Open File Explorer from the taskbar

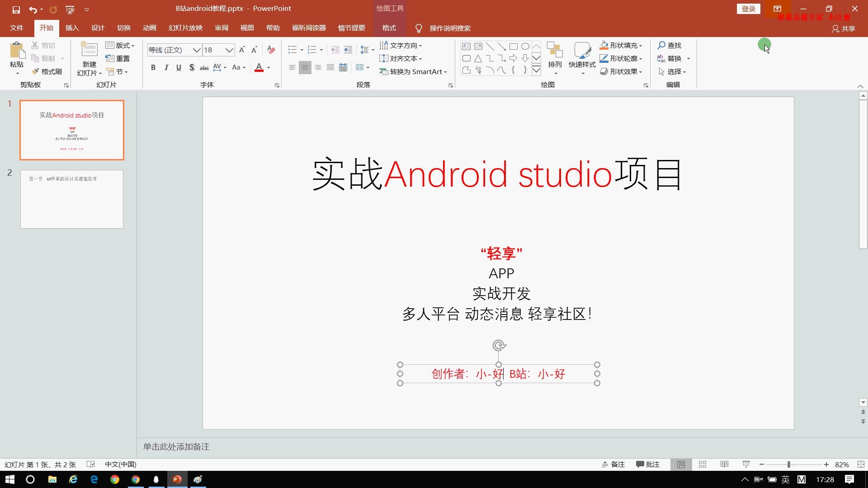point(52,479)
